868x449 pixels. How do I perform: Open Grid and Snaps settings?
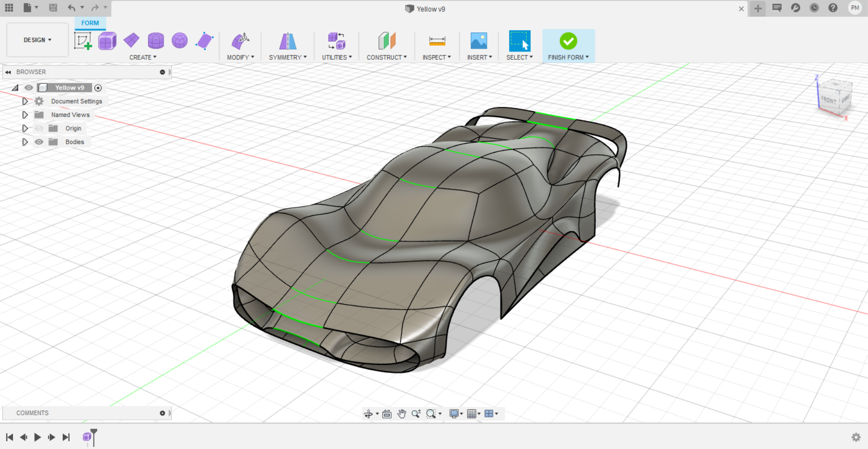click(x=472, y=414)
